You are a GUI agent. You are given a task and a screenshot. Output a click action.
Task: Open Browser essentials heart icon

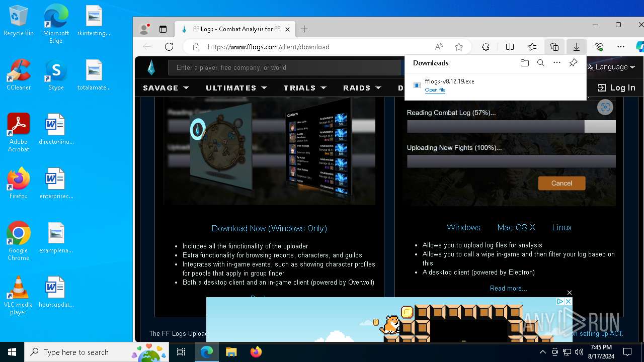point(599,47)
